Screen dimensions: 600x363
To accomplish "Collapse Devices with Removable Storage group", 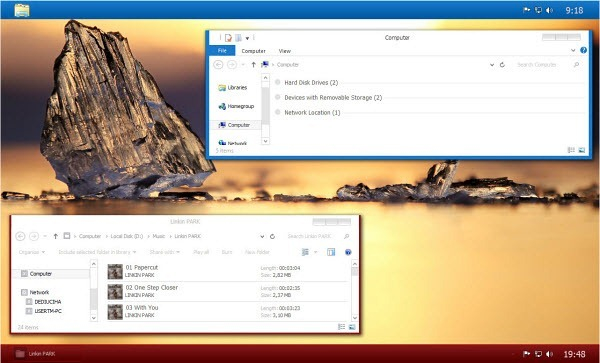I will [x=278, y=97].
